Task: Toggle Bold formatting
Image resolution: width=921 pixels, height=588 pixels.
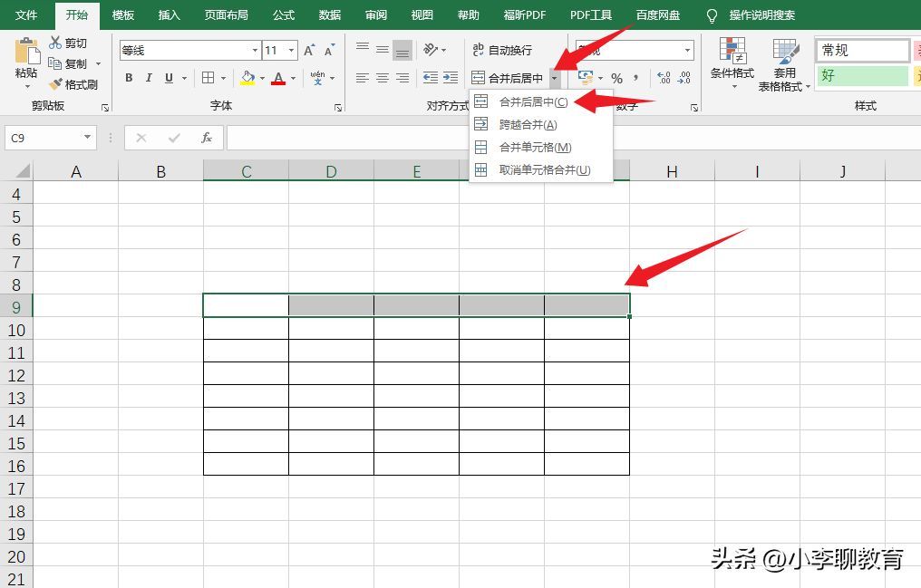Action: (129, 77)
